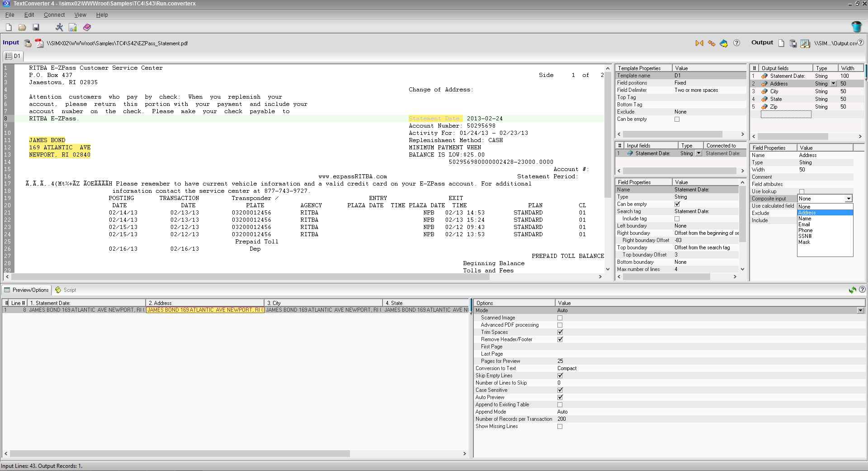Toggle Remove Header/Footer checkbox
Image resolution: width=868 pixels, height=471 pixels.
[560, 339]
